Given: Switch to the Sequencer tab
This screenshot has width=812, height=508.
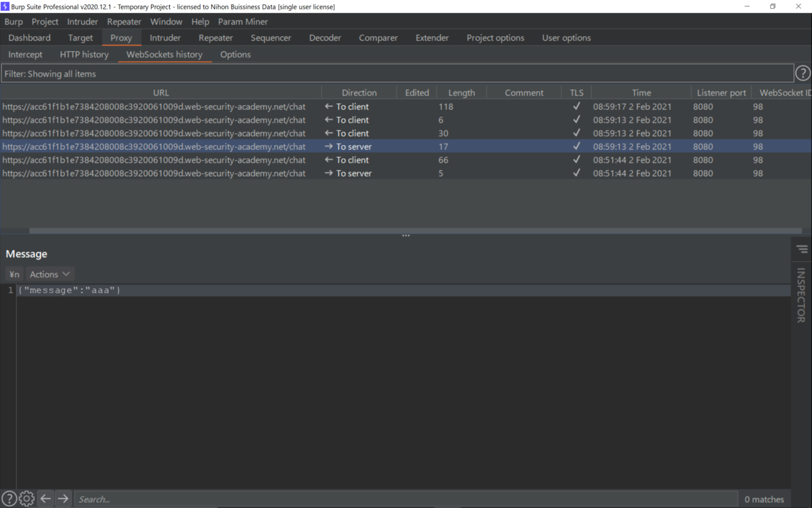Looking at the screenshot, I should 271,38.
